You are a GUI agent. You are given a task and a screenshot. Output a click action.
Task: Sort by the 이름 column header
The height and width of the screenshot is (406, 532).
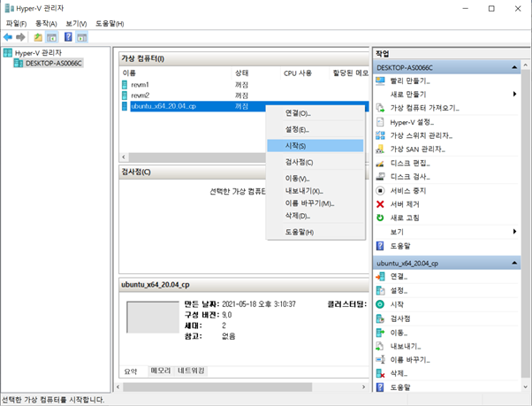point(176,73)
